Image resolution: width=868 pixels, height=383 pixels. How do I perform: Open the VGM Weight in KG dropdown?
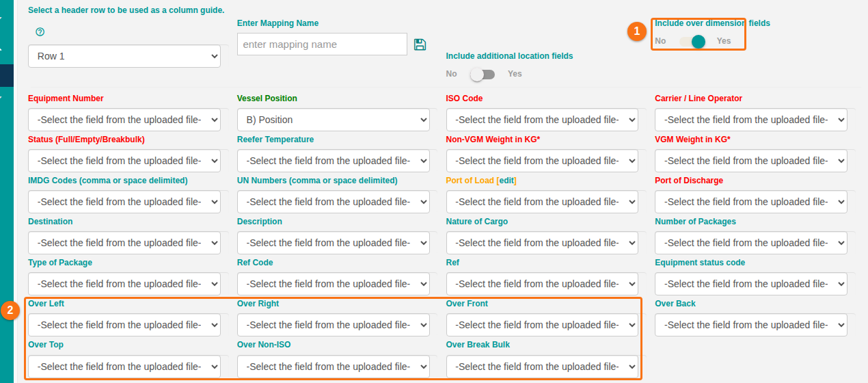click(x=751, y=161)
